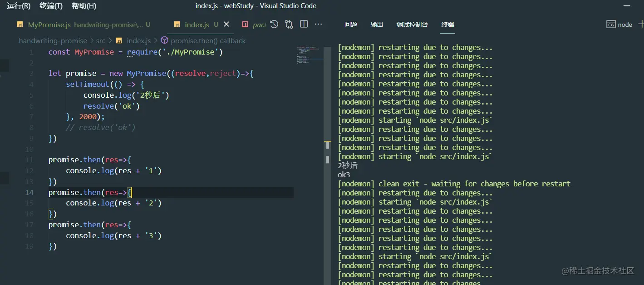Image resolution: width=644 pixels, height=285 pixels.
Task: Open file timeline history icon
Action: click(x=274, y=24)
